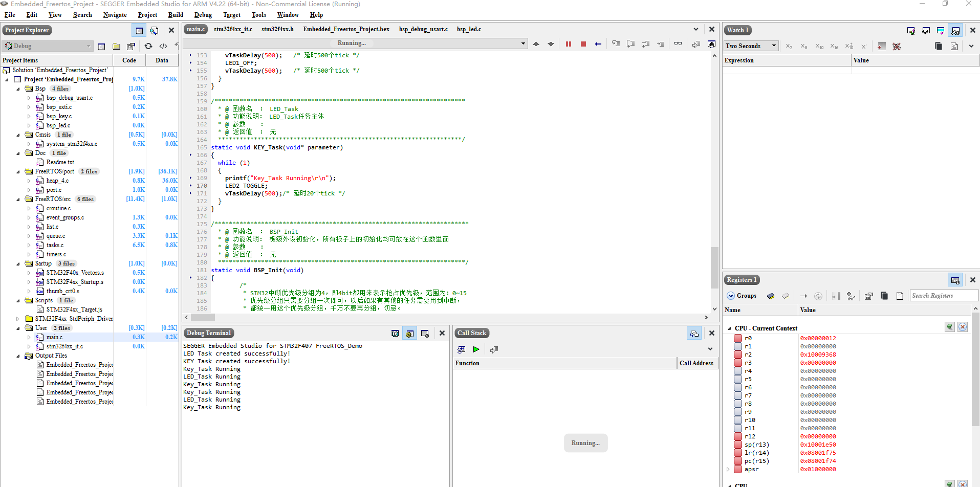Click the red X icon in CPU Current Context row
Viewport: 980px width, 487px height.
[963, 327]
